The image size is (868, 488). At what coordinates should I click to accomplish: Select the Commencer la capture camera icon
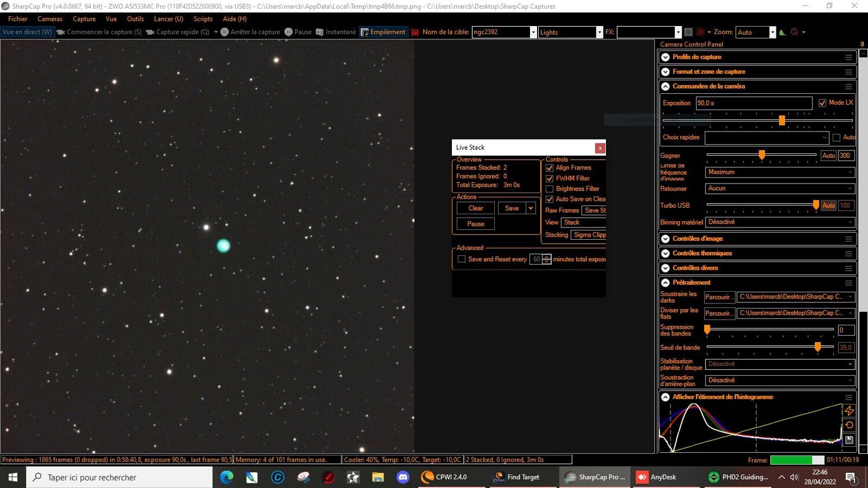61,32
